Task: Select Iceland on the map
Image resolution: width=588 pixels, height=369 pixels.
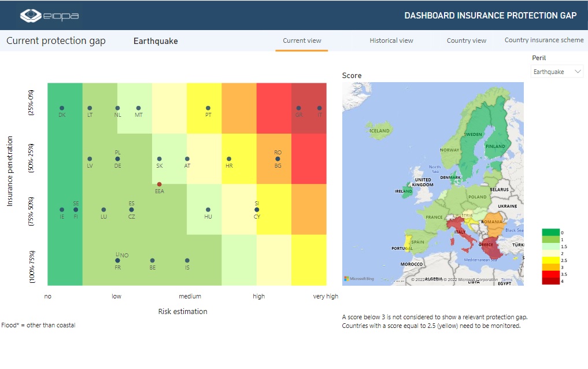Action: coord(379,131)
